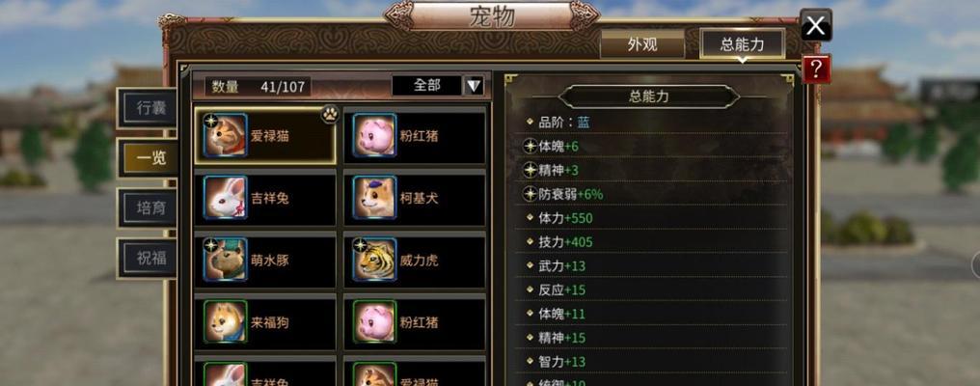Click the red question mark help icon

(816, 69)
